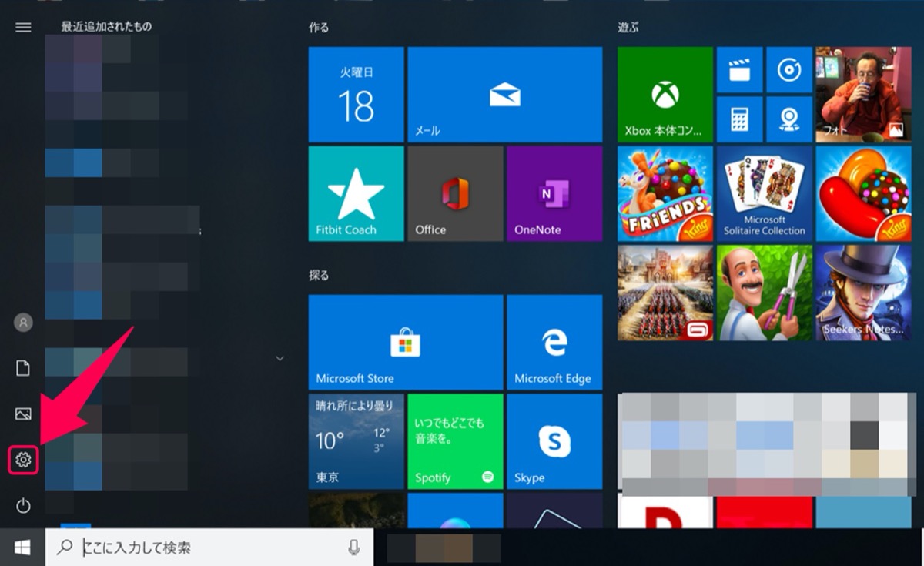Viewport: 924px width, 566px height.
Task: Expand the Start menu hamburger button
Action: pyautogui.click(x=23, y=27)
